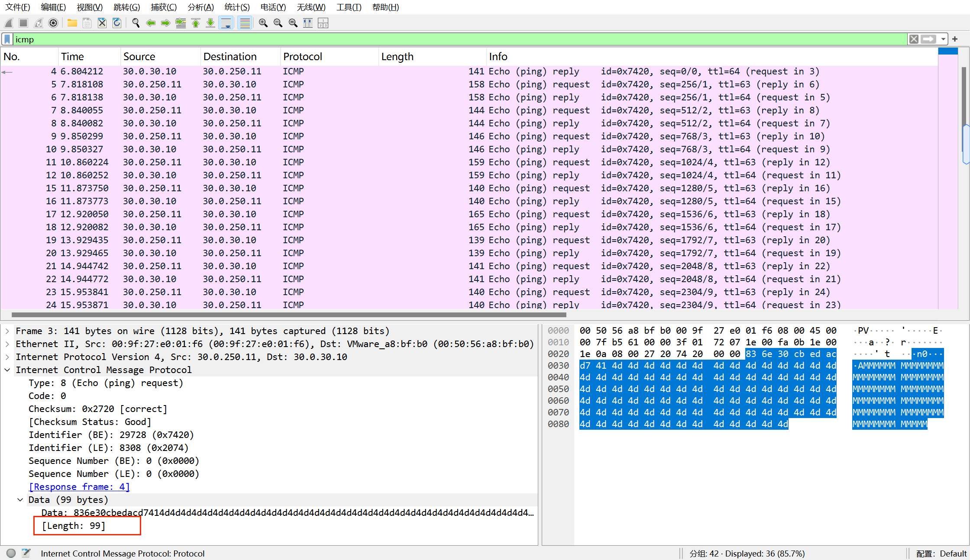Click the resize columns icon
970x560 pixels.
[x=308, y=23]
